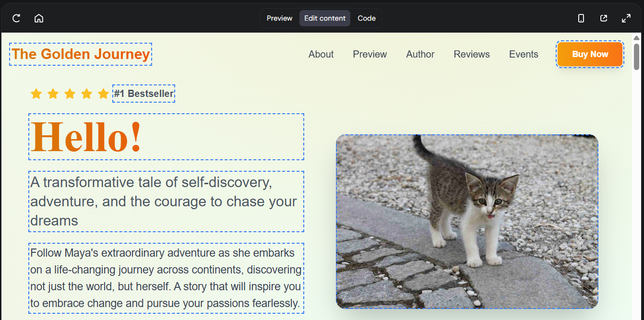Select the kitten image
The image size is (644, 320).
click(467, 221)
